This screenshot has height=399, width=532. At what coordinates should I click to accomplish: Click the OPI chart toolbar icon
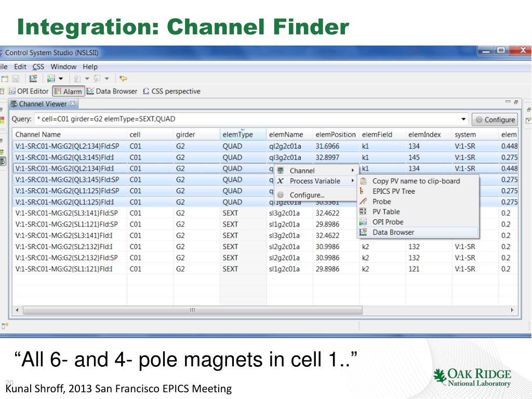coord(51,79)
